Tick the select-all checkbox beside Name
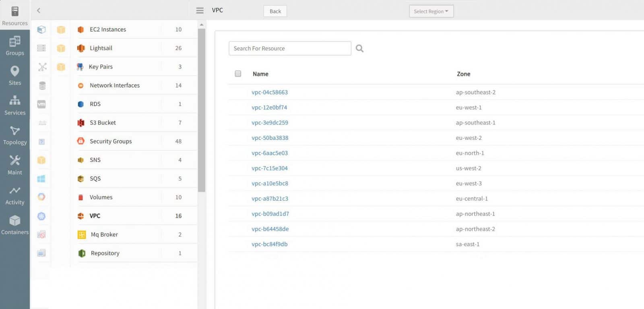 pos(238,74)
